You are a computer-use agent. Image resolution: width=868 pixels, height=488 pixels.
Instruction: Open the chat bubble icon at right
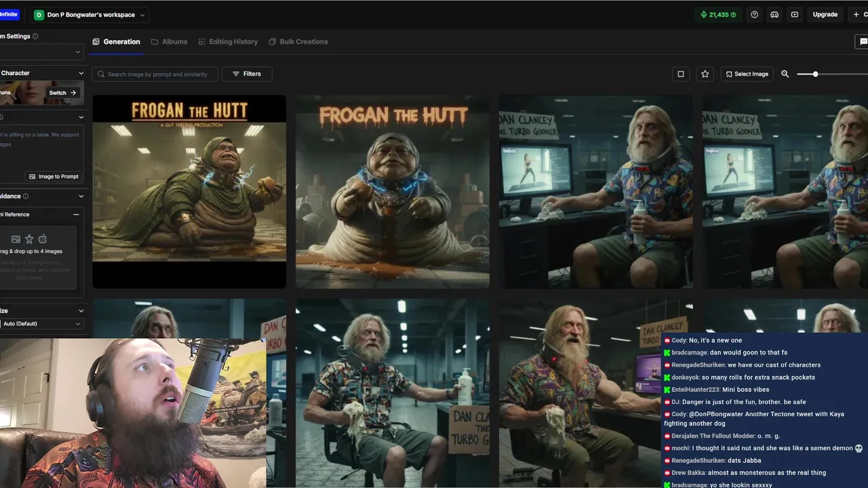[862, 41]
